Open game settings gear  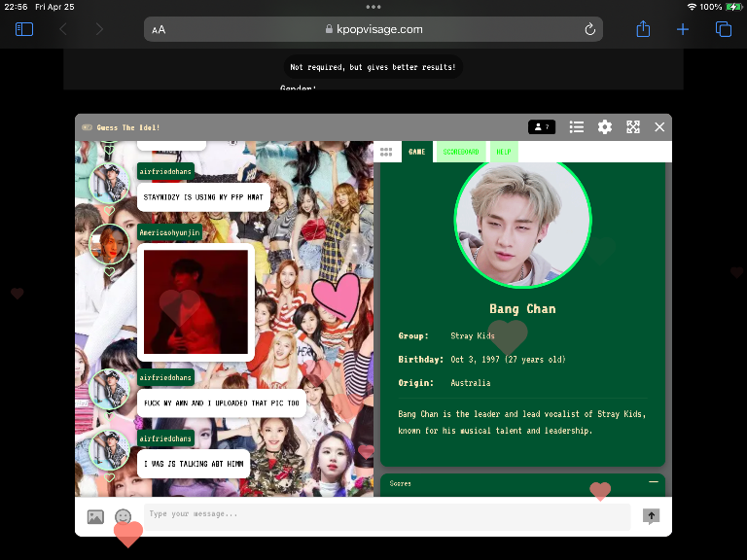tap(605, 127)
